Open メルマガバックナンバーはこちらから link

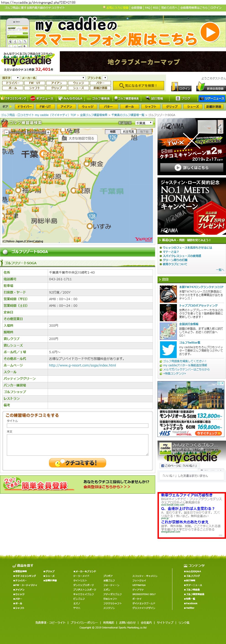click(x=186, y=369)
